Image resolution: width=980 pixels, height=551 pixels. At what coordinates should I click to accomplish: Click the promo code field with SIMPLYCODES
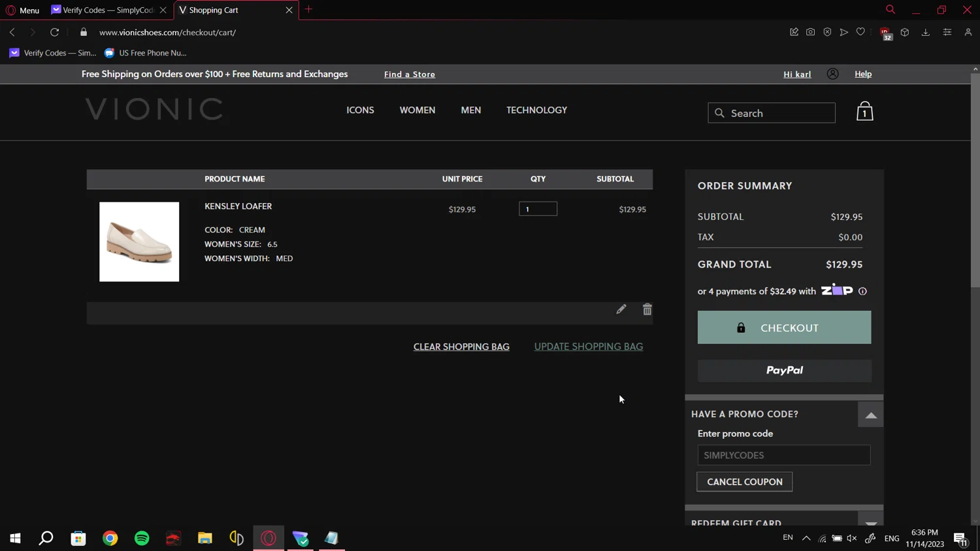pos(784,455)
